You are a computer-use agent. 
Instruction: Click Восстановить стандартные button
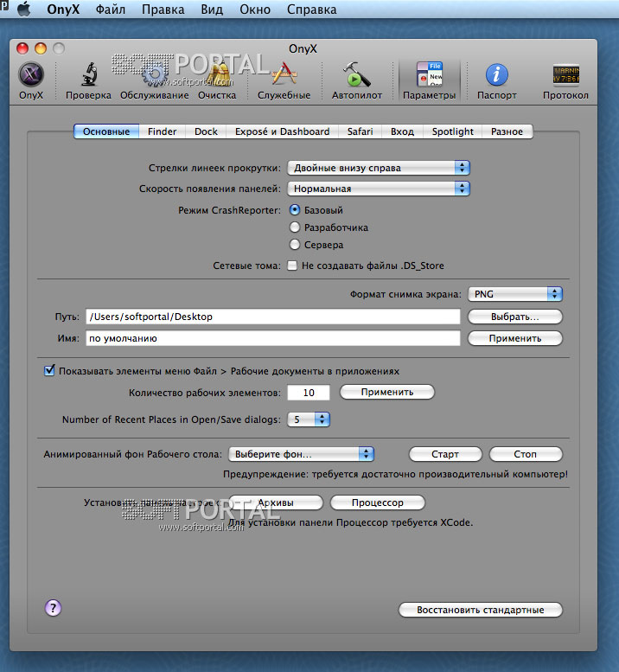tap(481, 610)
